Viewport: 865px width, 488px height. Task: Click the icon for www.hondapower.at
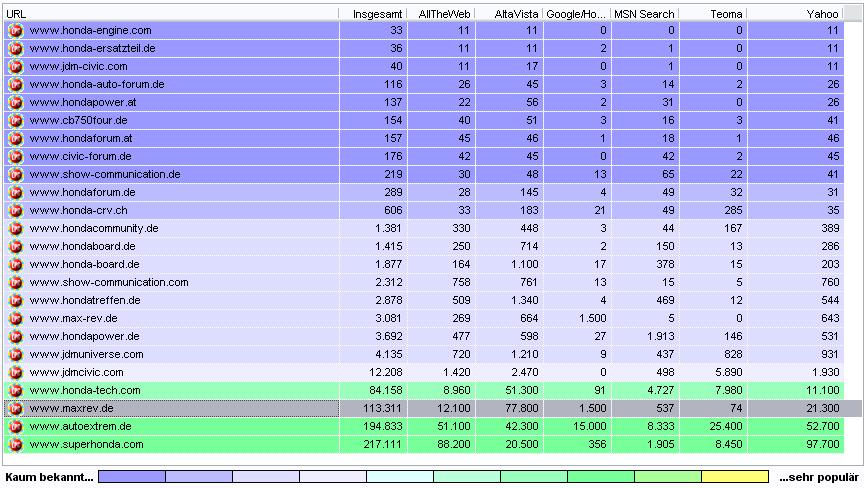click(x=15, y=103)
